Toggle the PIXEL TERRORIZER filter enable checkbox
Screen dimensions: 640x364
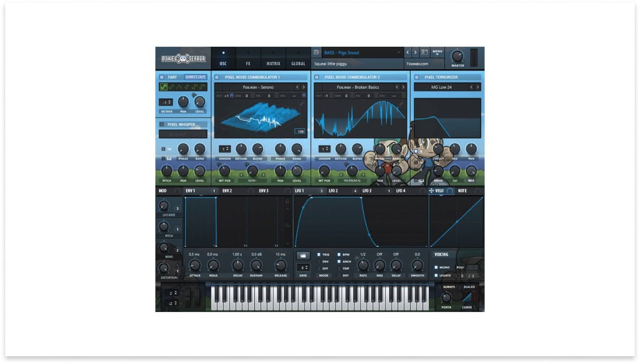[x=417, y=77]
